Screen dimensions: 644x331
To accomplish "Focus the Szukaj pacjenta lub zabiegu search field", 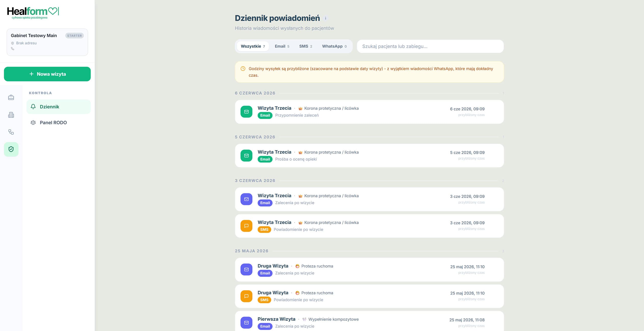I will [430, 46].
